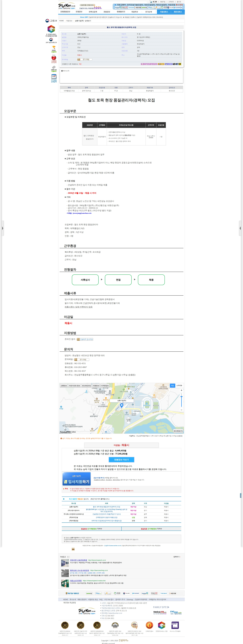Open 언론에 비친 건설워커 newspaper icon
The width and height of the screenshot is (243, 644).
pos(54,69)
